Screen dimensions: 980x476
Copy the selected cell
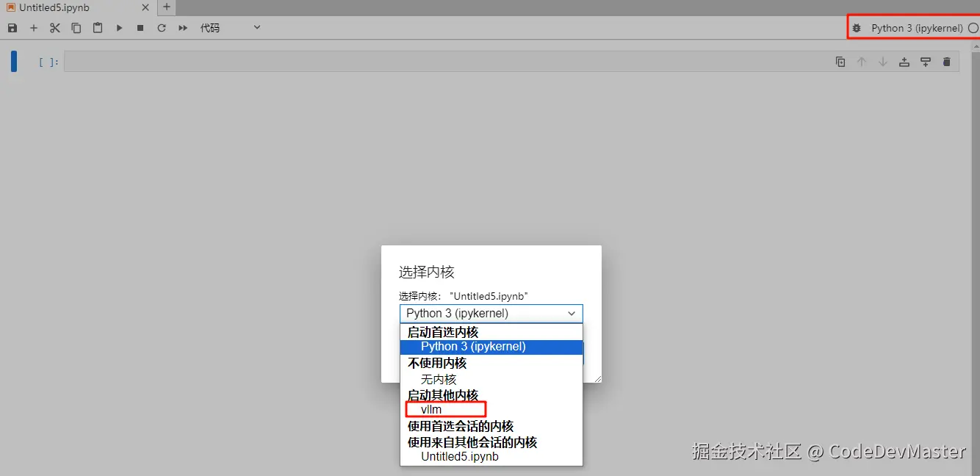pyautogui.click(x=76, y=27)
